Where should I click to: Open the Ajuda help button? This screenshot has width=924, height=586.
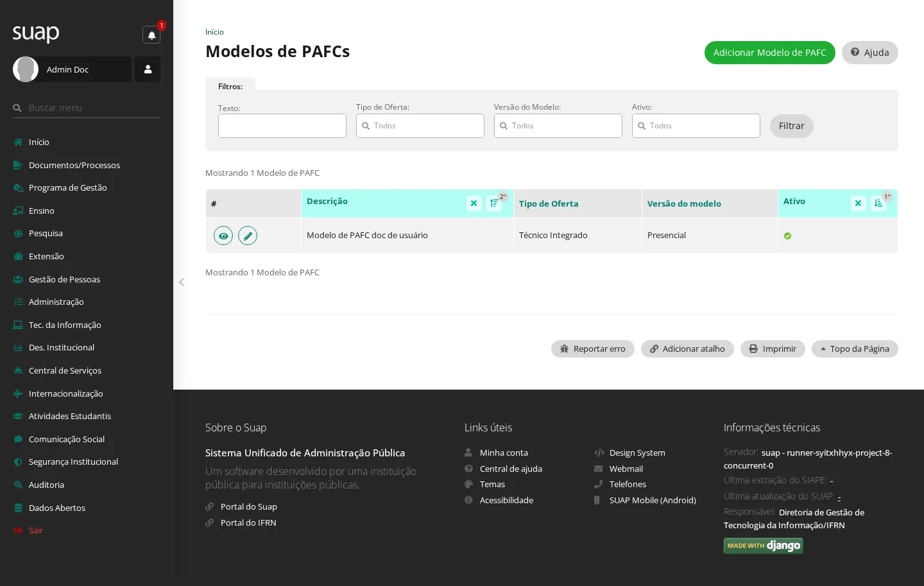pyautogui.click(x=870, y=53)
